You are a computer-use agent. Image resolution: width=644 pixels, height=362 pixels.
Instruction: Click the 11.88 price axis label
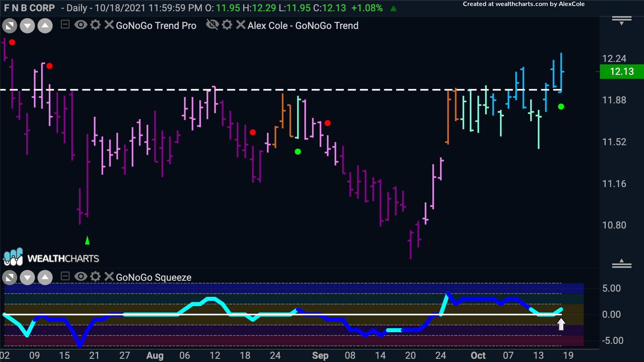tap(614, 100)
